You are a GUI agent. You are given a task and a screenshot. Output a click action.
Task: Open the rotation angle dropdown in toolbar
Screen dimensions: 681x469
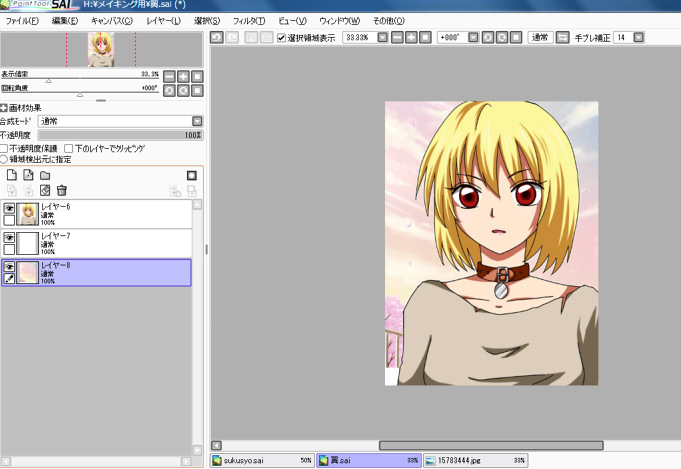point(473,37)
